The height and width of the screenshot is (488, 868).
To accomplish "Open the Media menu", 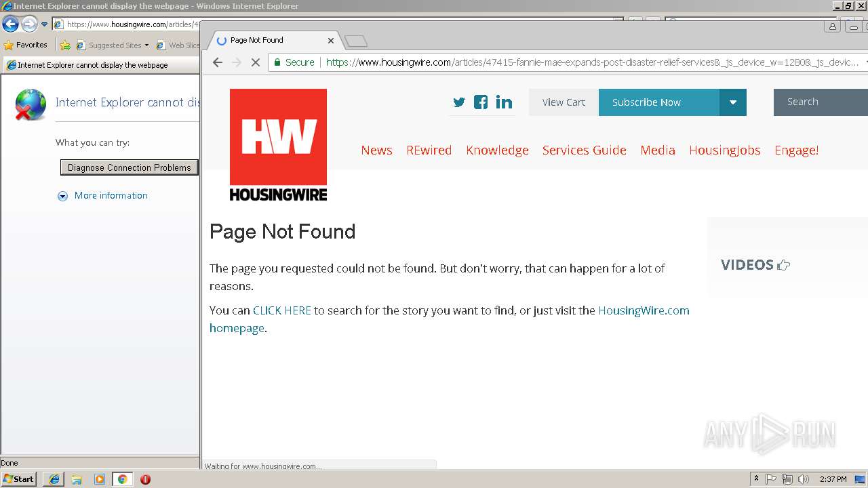I will [657, 150].
